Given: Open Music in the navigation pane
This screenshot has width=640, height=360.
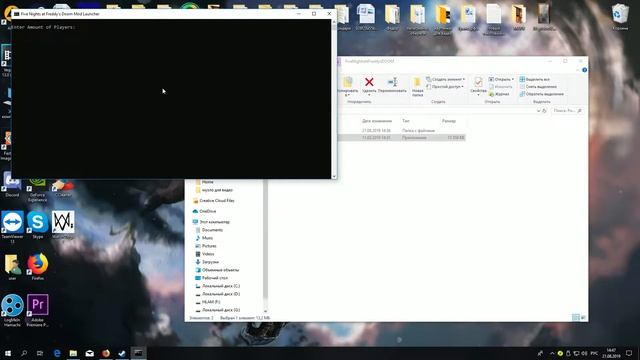Looking at the screenshot, I should tap(204, 238).
